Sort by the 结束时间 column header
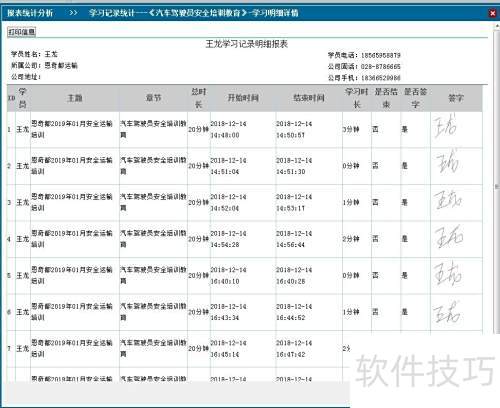This screenshot has width=500, height=408. pyautogui.click(x=309, y=98)
